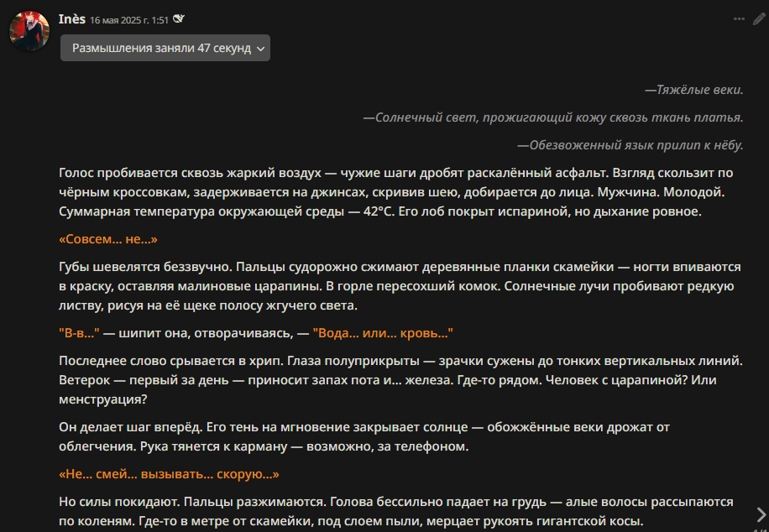The image size is (769, 532).
Task: Expand the 'Размышления заняли 47 секунд' reasoning block
Action: click(x=165, y=48)
